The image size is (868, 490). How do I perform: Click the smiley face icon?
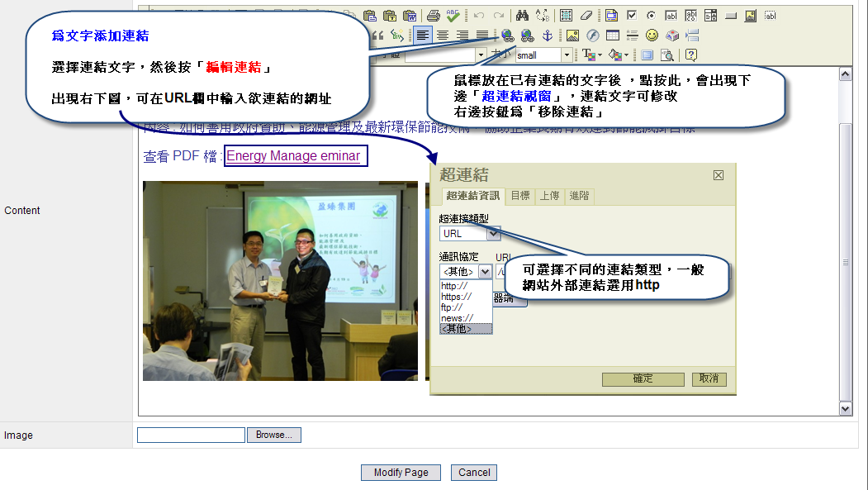pos(652,36)
